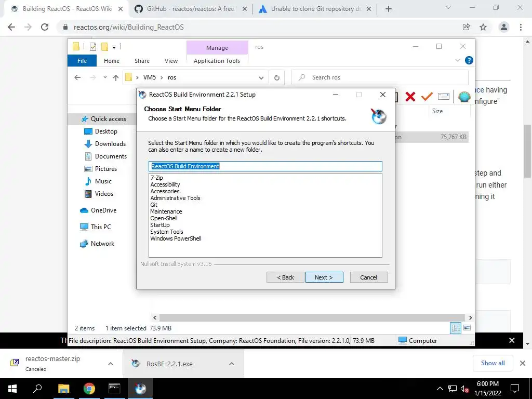
Task: Open the Application Tools ribbon tab
Action: [217, 61]
